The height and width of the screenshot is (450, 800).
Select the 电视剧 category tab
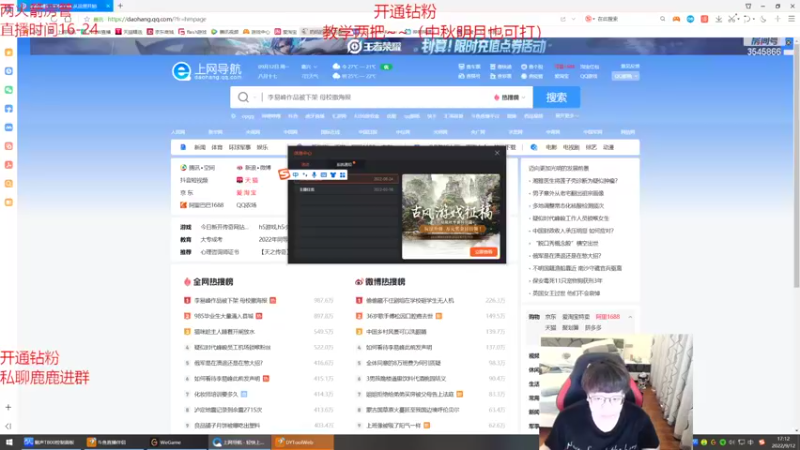pos(571,147)
